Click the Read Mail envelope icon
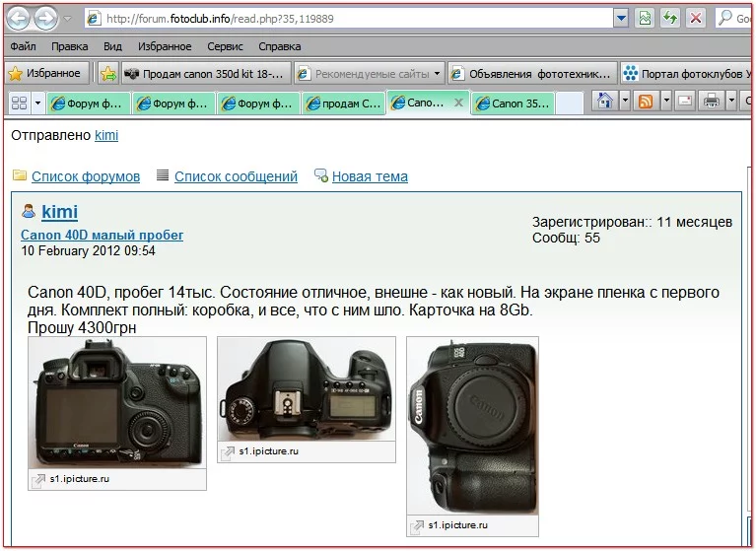Screen dimensions: 756x551 [x=685, y=101]
